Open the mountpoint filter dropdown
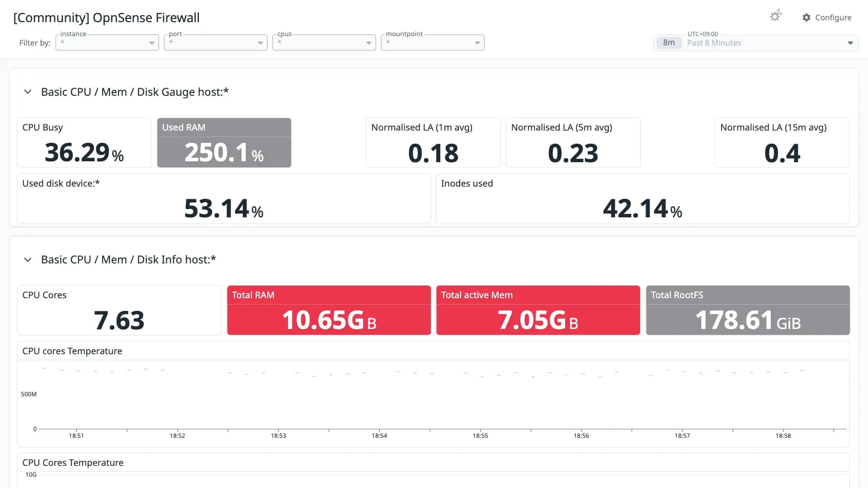868x488 pixels. point(433,42)
